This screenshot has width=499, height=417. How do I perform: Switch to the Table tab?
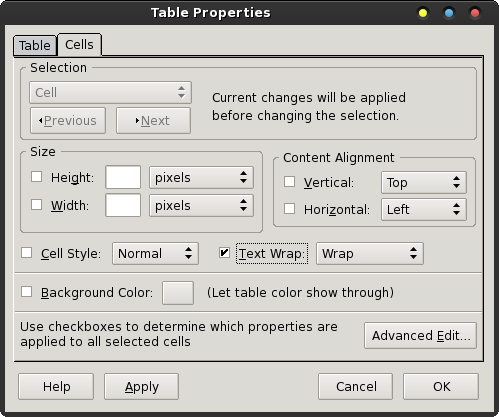[x=35, y=45]
